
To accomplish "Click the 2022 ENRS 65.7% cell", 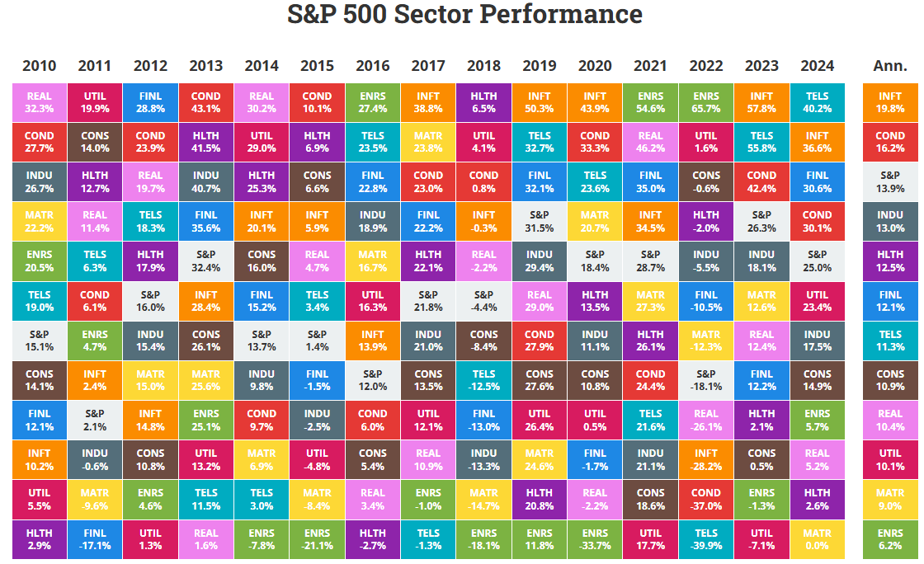I will (706, 102).
